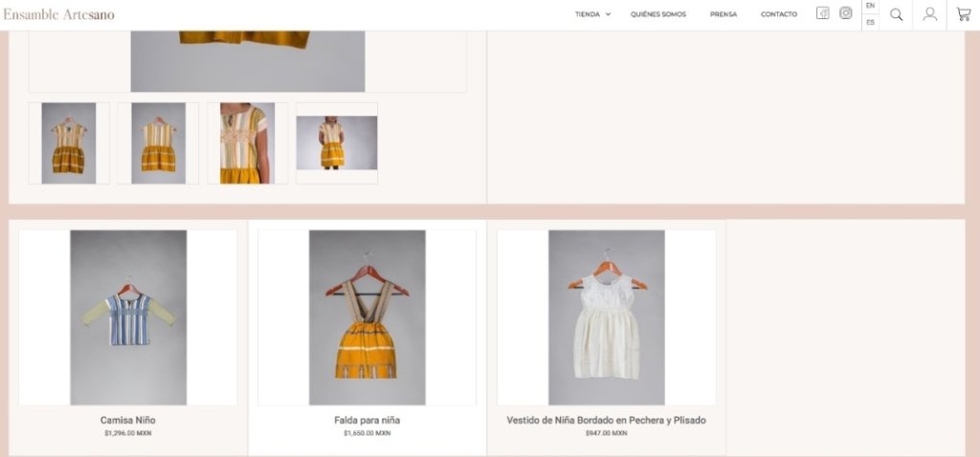View the main yellow dress product image
This screenshot has height=457, width=980.
pos(248,61)
